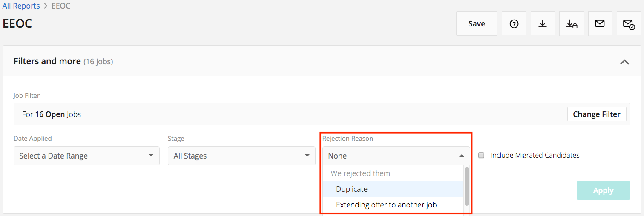The width and height of the screenshot is (644, 216).
Task: Click the help question mark icon
Action: 514,24
